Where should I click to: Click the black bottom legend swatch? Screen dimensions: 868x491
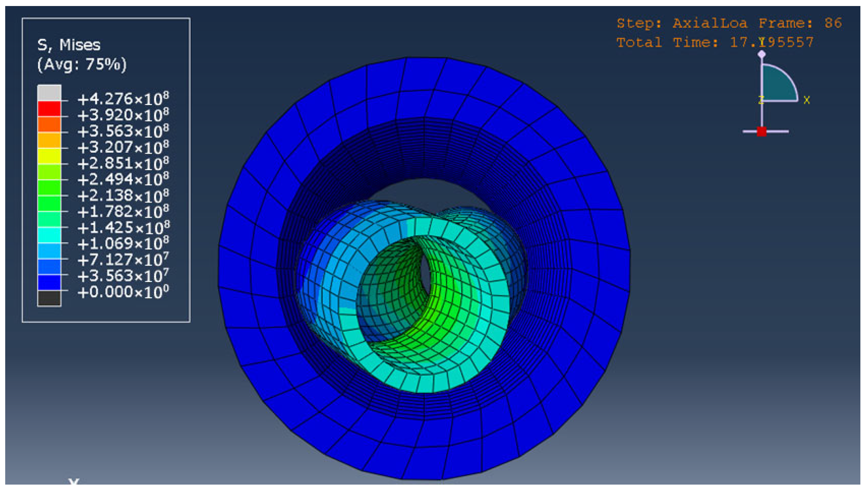pyautogui.click(x=49, y=298)
